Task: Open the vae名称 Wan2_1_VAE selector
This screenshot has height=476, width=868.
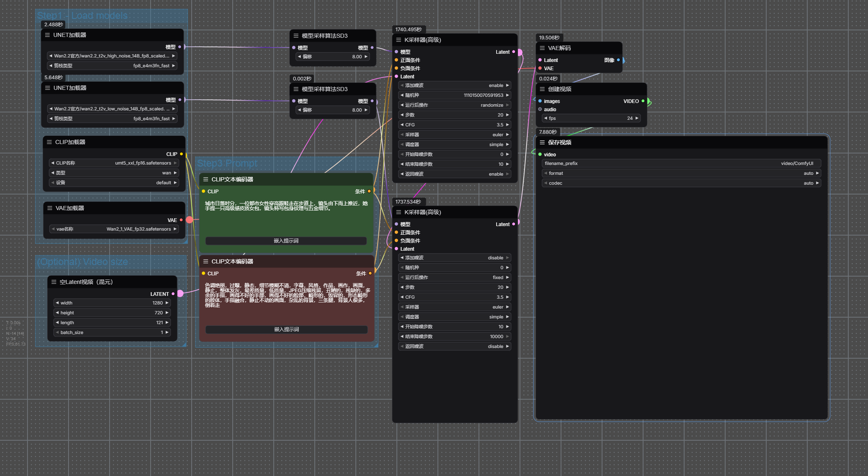Action: 114,229
